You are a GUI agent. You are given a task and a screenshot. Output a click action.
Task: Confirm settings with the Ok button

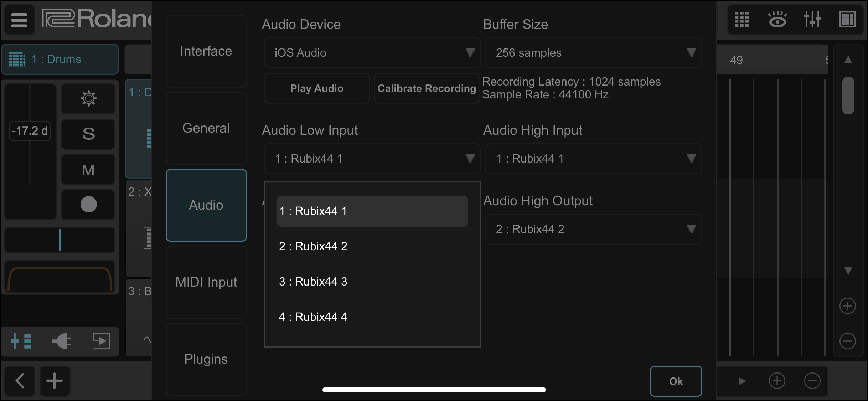[x=676, y=381]
